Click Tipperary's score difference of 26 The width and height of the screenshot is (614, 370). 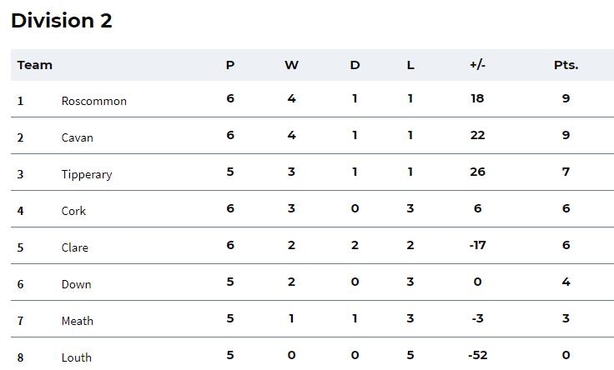(x=478, y=172)
